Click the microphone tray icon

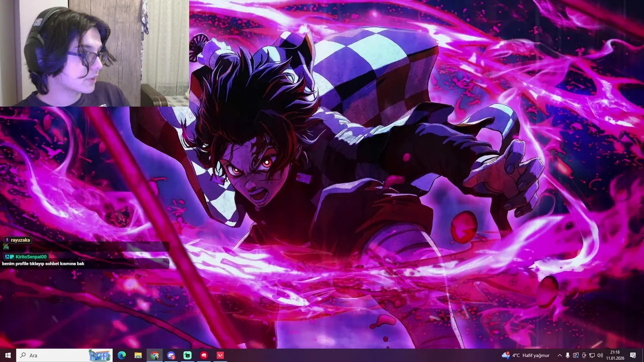coord(568,355)
